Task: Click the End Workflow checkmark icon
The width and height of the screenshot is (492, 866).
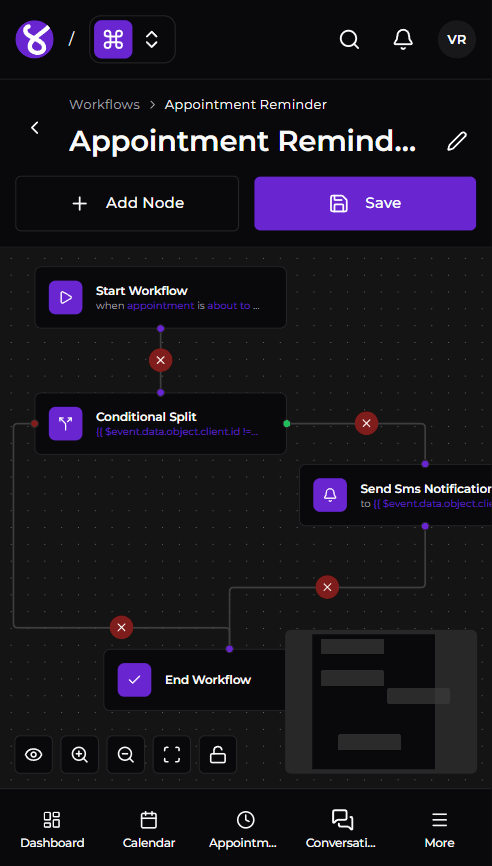Action: (x=134, y=680)
